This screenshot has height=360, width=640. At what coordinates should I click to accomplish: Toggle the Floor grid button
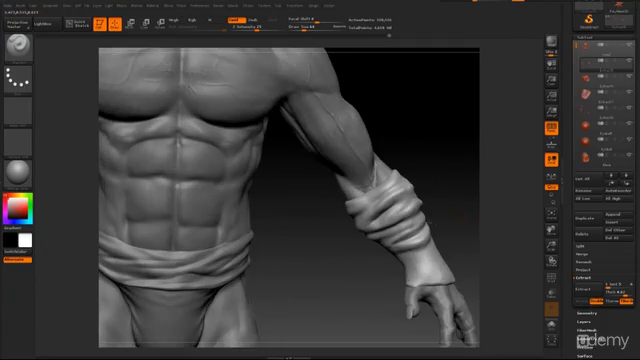[551, 144]
